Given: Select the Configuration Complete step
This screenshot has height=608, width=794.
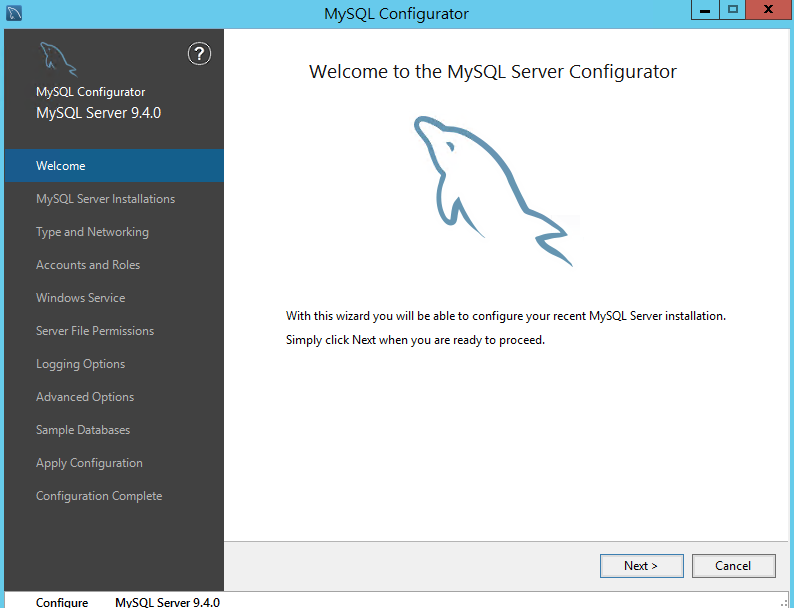Looking at the screenshot, I should (x=99, y=496).
